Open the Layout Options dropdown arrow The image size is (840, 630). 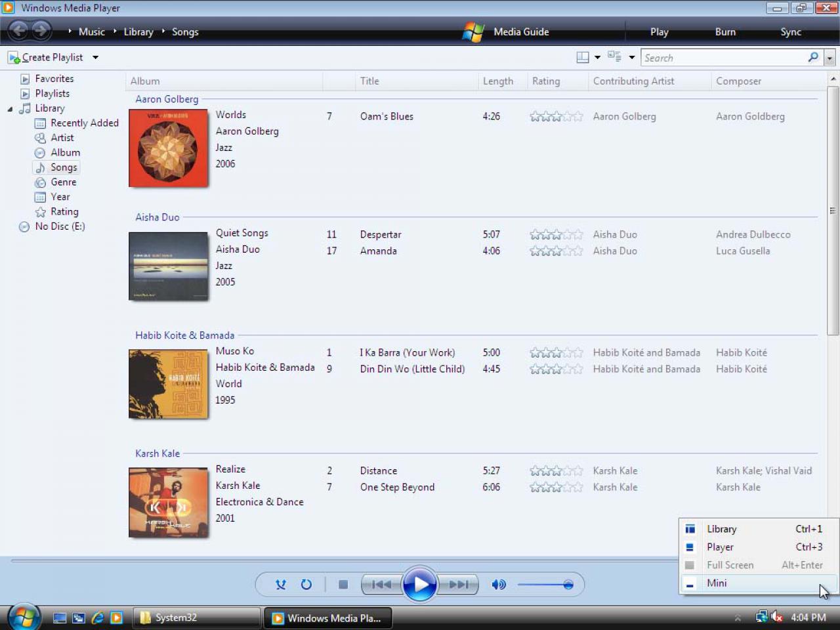[597, 58]
